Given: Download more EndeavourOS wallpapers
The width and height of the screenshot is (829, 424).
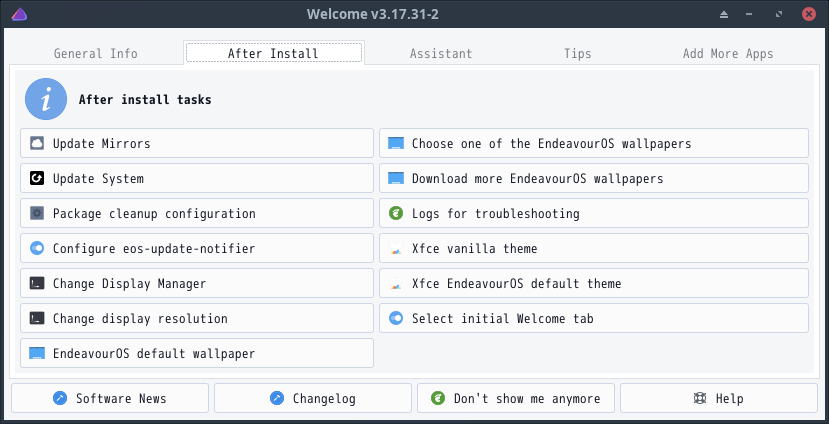Looking at the screenshot, I should tap(594, 178).
